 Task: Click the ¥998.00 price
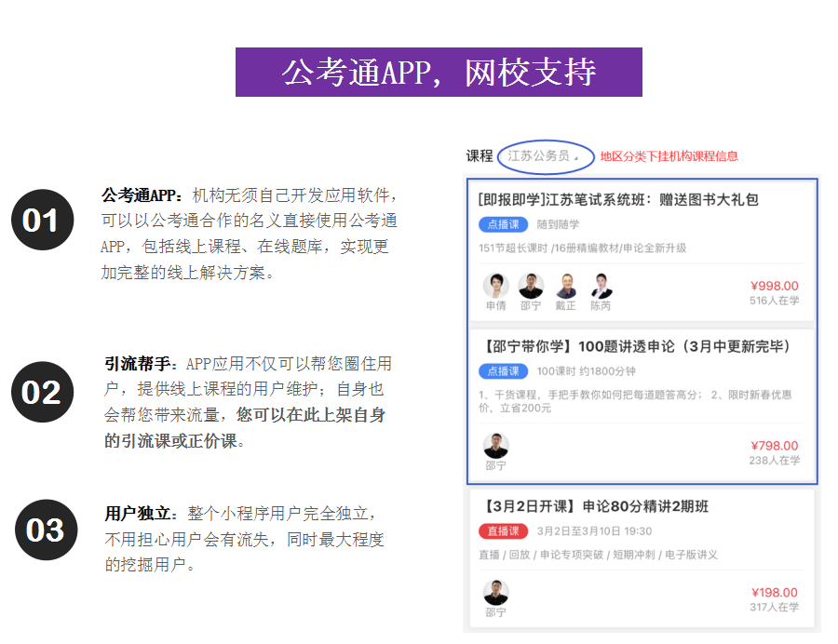click(x=775, y=287)
